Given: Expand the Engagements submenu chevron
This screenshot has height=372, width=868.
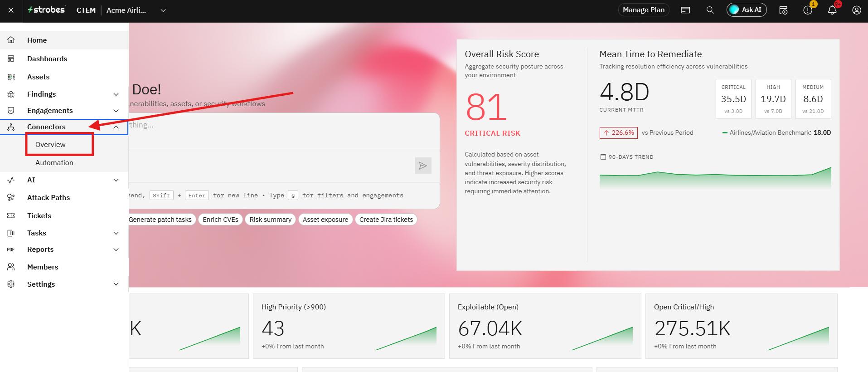Looking at the screenshot, I should [x=116, y=111].
